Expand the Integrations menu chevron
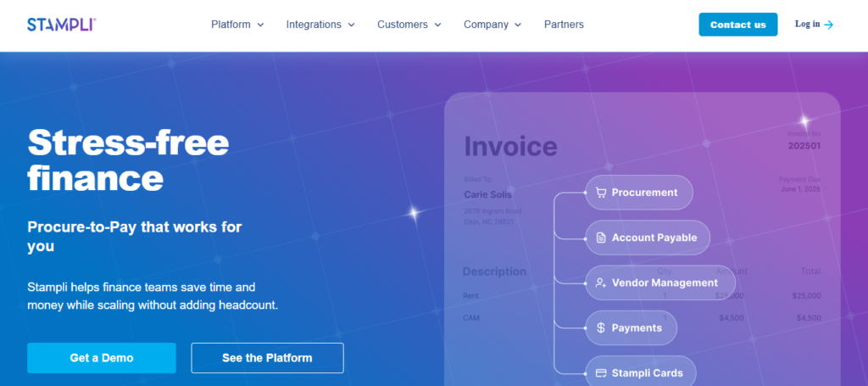This screenshot has height=386, width=868. pos(351,25)
